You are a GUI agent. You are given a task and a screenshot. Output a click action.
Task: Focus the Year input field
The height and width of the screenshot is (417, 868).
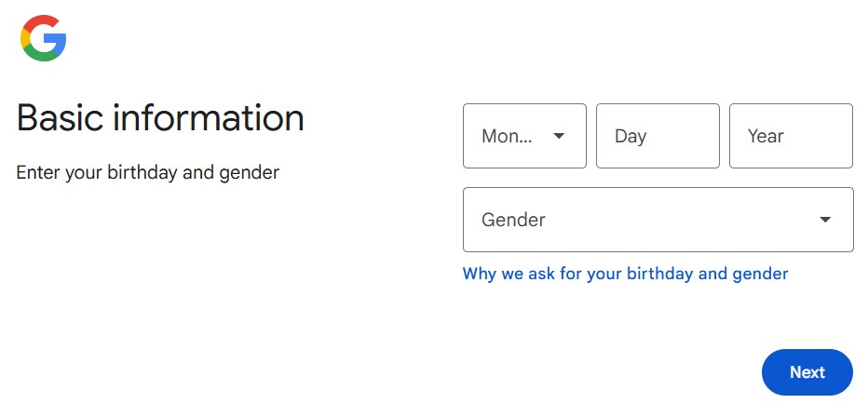(x=791, y=136)
